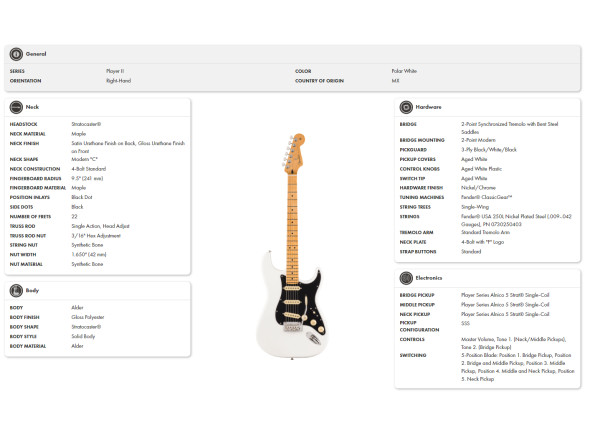Viewport: 590px width, 434px height.
Task: Click the Satin Urethane neck finish value
Action: click(x=128, y=147)
